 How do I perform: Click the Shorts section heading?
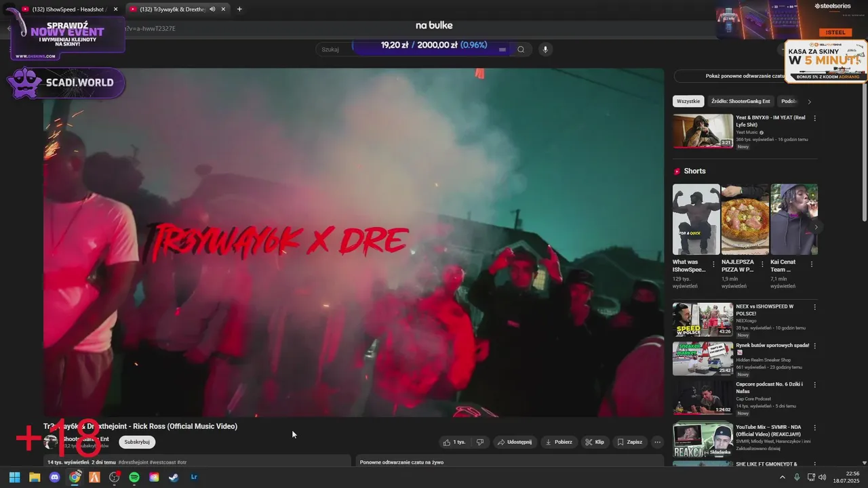tap(694, 171)
